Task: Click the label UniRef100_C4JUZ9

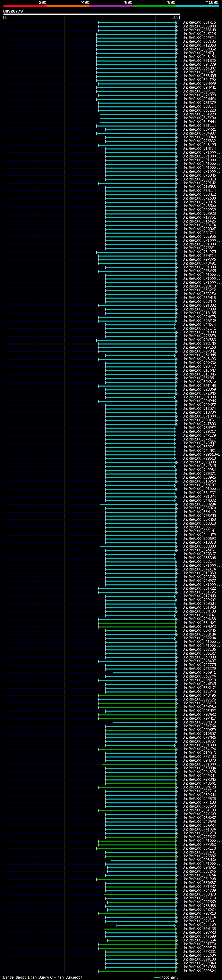Action: (199, 535)
